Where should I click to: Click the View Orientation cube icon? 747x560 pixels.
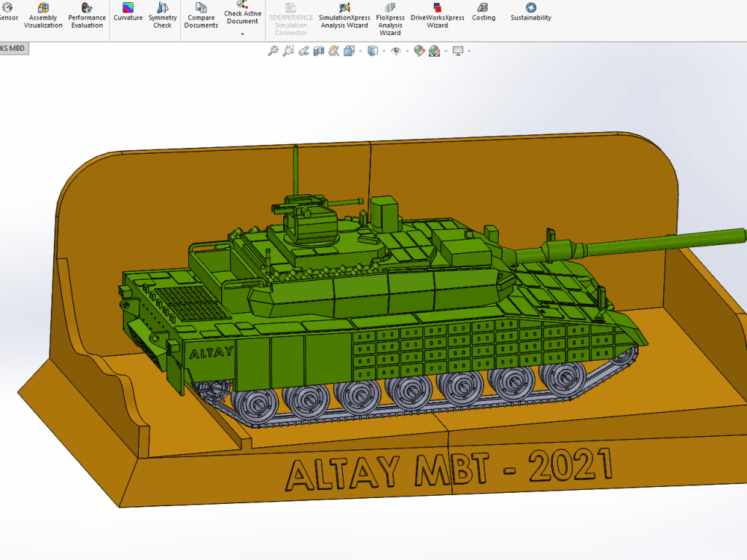(349, 51)
